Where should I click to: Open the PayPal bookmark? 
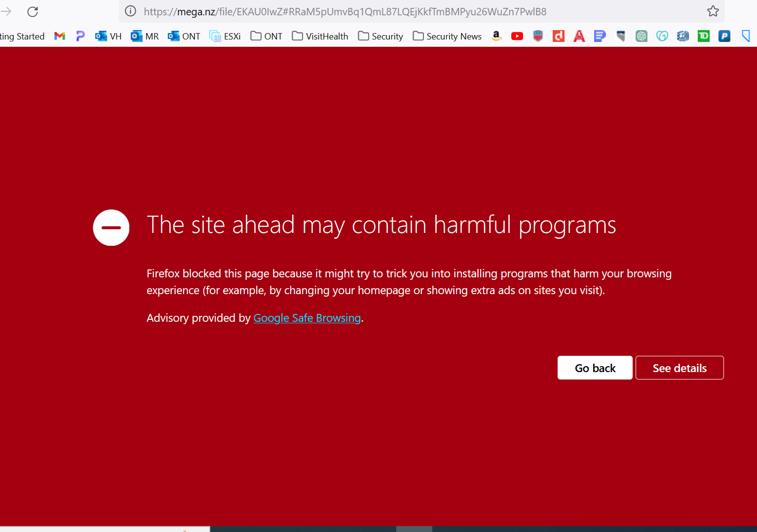pos(724,36)
